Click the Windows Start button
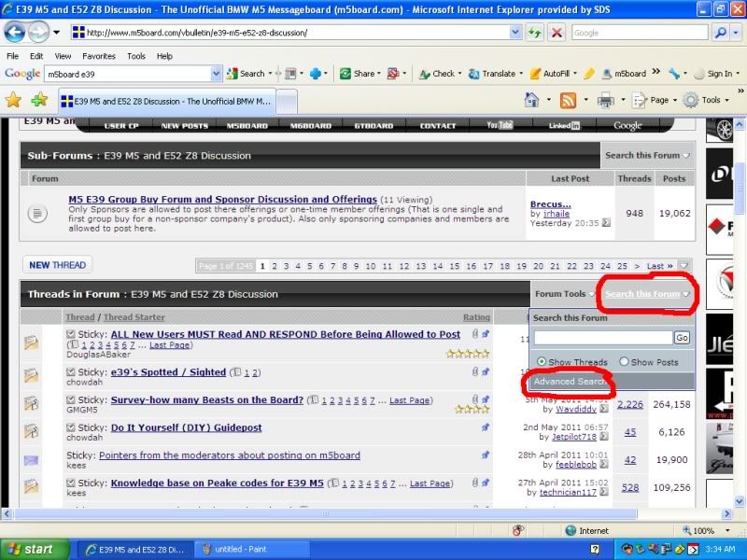Image resolution: width=747 pixels, height=560 pixels. [x=32, y=549]
